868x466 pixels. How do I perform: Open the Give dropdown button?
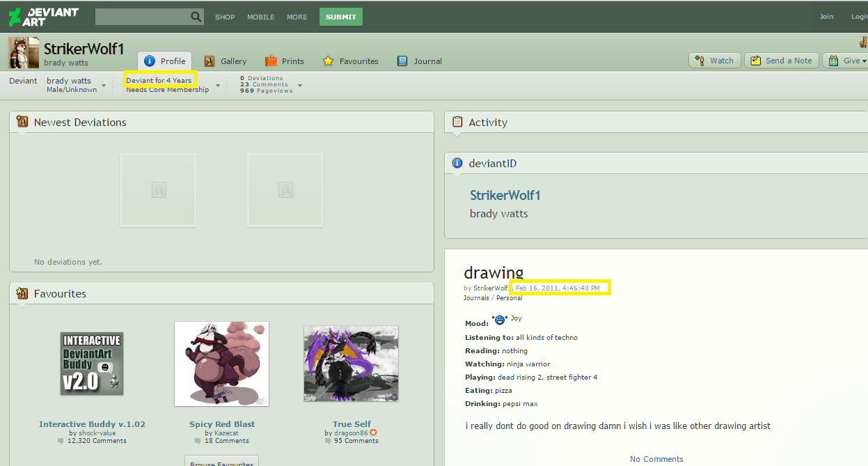coord(846,61)
